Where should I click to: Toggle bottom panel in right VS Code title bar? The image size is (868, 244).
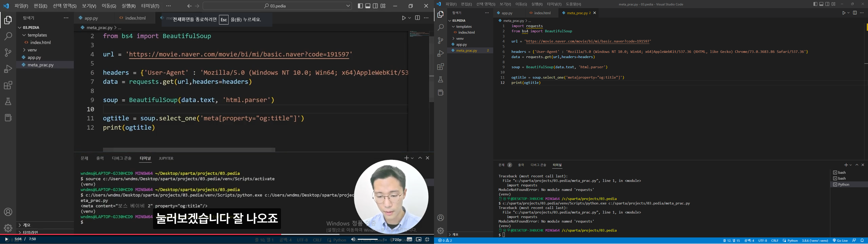tap(821, 4)
